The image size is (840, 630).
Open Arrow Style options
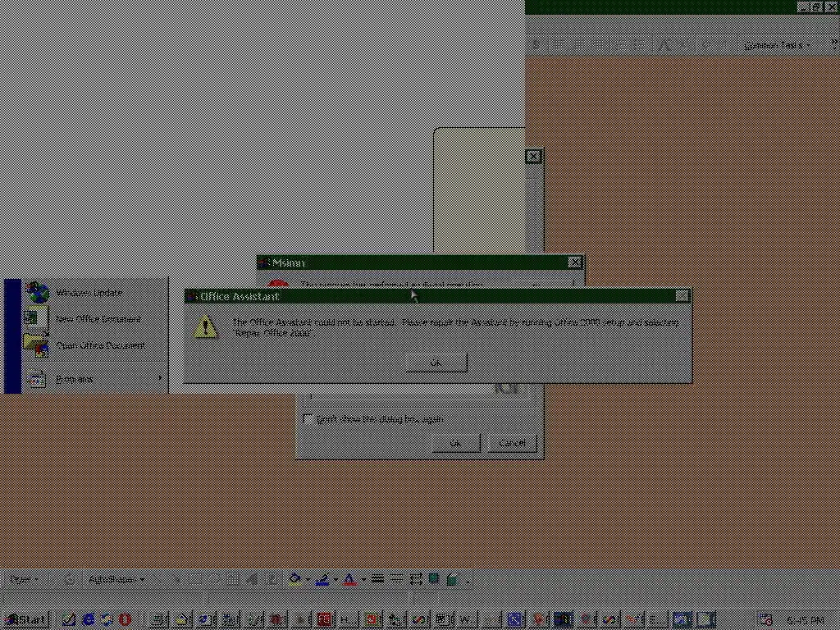[416, 579]
